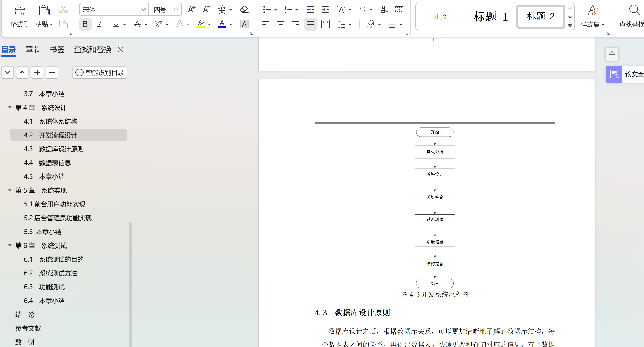This screenshot has width=644, height=347.
Task: Jump to 4.3 数据库设计原则 in outline
Action: click(x=61, y=149)
